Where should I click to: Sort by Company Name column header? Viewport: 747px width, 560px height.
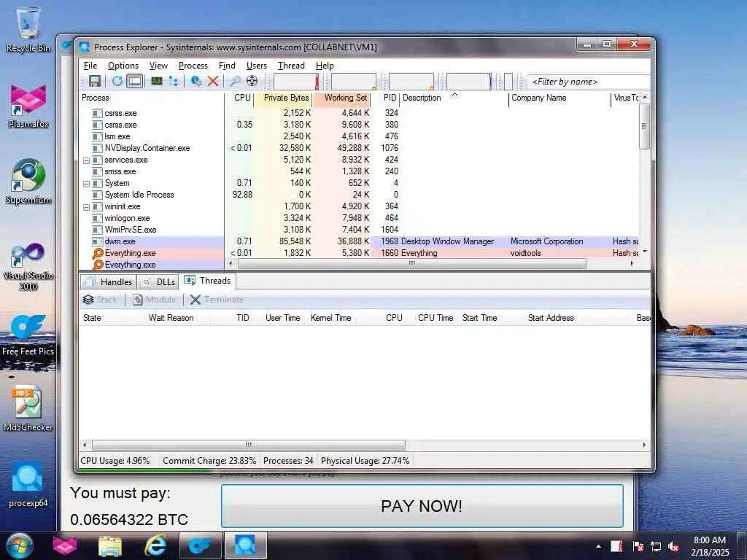[x=560, y=98]
